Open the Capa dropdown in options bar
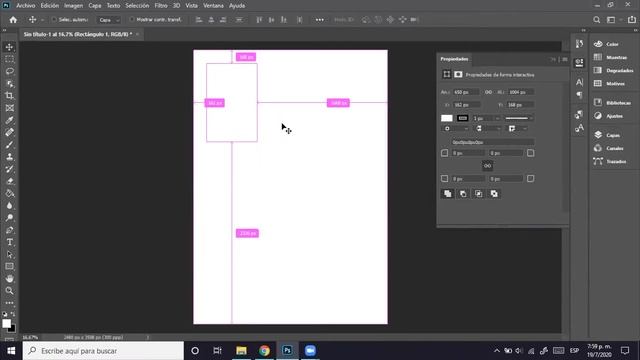The height and width of the screenshot is (360, 640). click(x=109, y=20)
